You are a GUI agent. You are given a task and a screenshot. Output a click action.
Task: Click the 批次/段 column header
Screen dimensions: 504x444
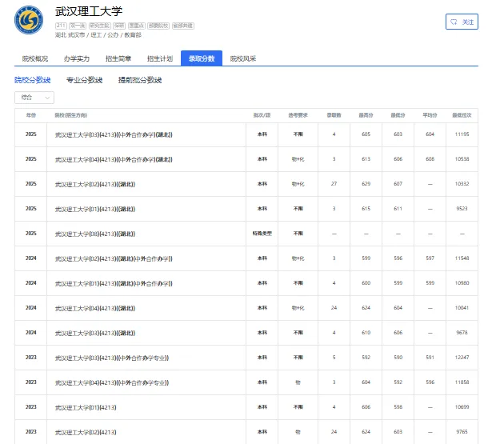point(262,115)
